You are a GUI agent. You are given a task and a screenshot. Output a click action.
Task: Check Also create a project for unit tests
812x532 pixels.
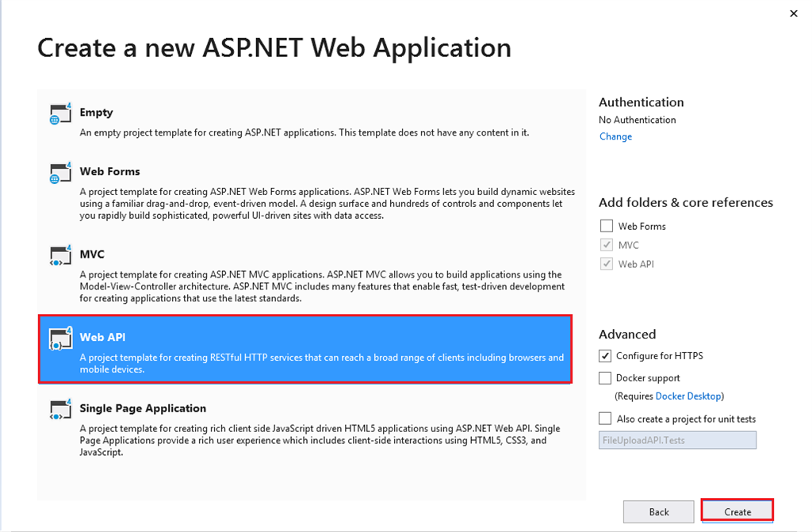pos(605,418)
